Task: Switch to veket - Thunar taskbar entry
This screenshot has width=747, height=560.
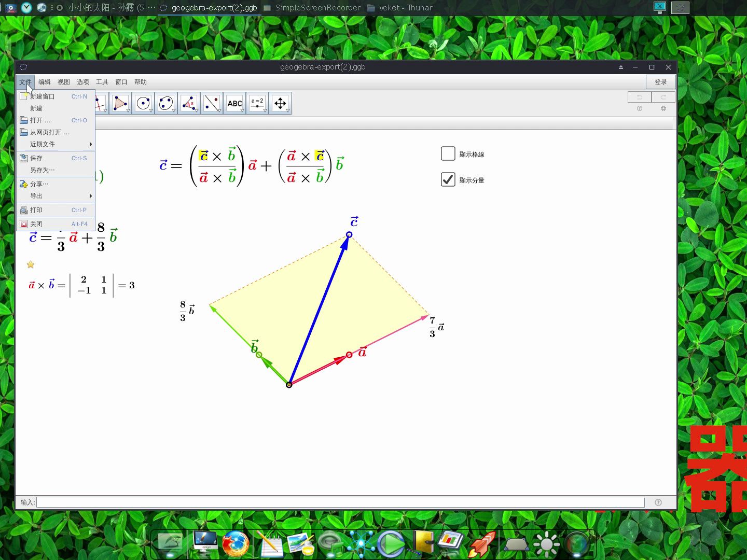Action: (400, 8)
